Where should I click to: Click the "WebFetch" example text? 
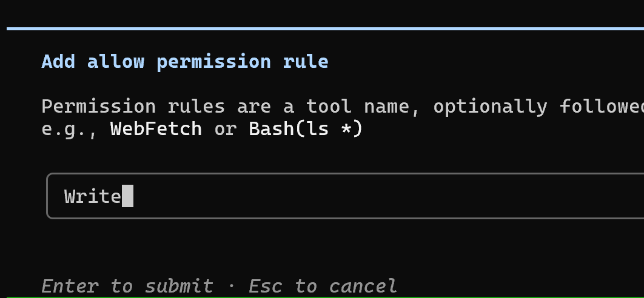coord(156,129)
